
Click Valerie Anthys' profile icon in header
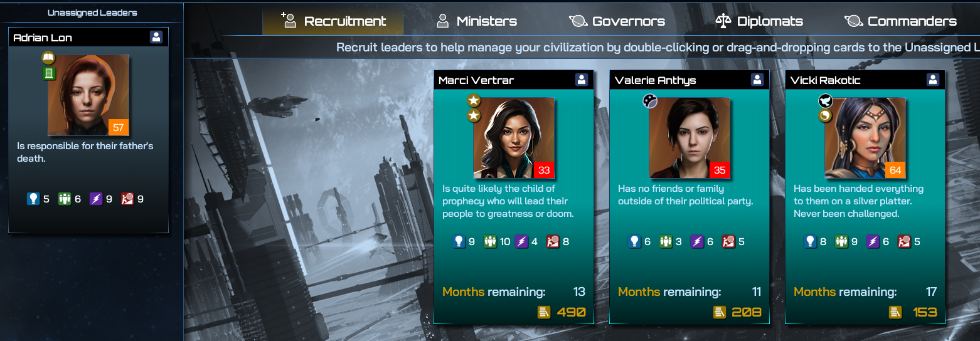pos(757,80)
